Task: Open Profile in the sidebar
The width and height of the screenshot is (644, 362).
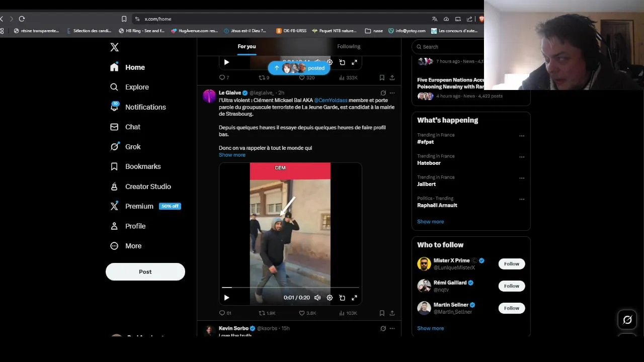Action: 128,226
